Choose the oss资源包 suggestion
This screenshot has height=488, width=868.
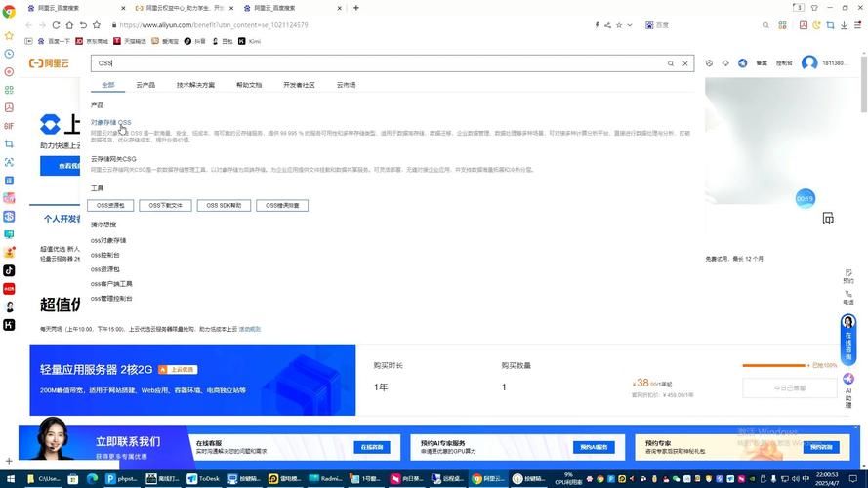105,269
